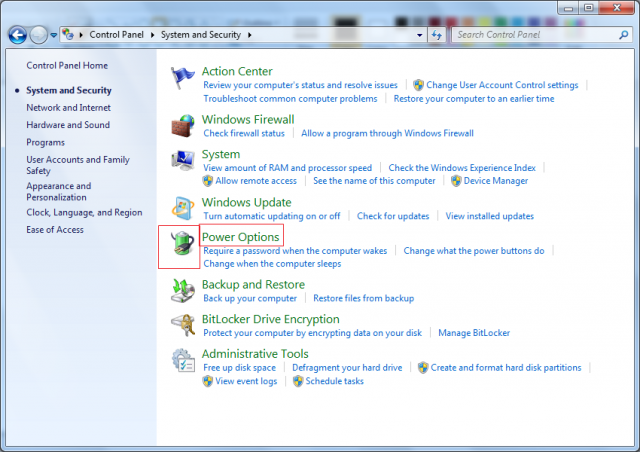Image resolution: width=640 pixels, height=452 pixels.
Task: Click shield icon beside Device Manager
Action: [x=456, y=180]
